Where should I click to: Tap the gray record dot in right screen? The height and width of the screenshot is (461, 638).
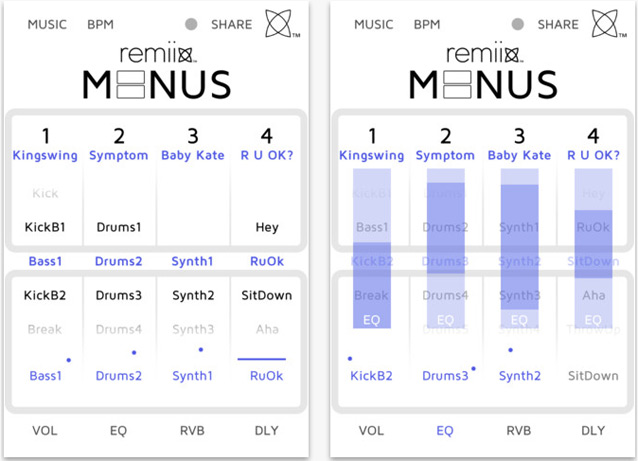[x=517, y=24]
